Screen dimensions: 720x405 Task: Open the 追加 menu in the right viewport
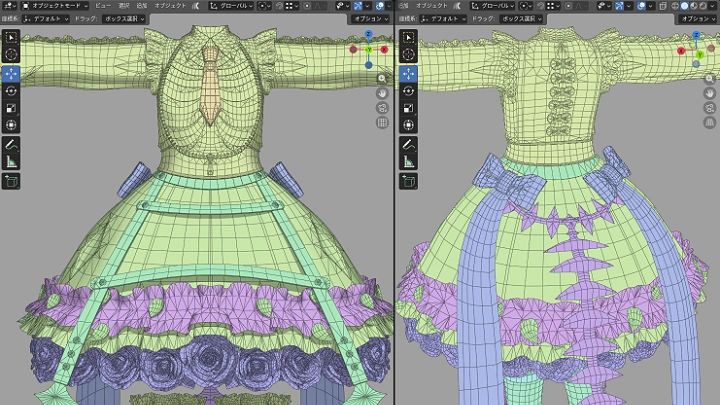[404, 6]
